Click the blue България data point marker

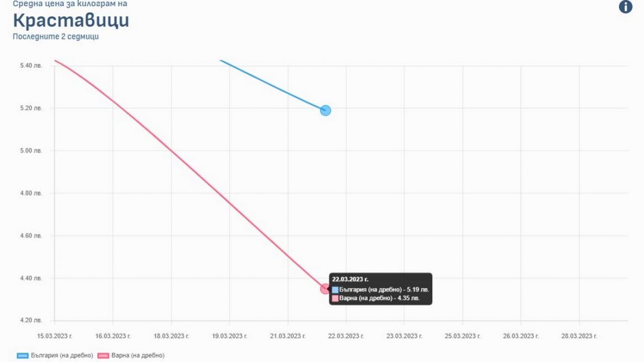(325, 111)
